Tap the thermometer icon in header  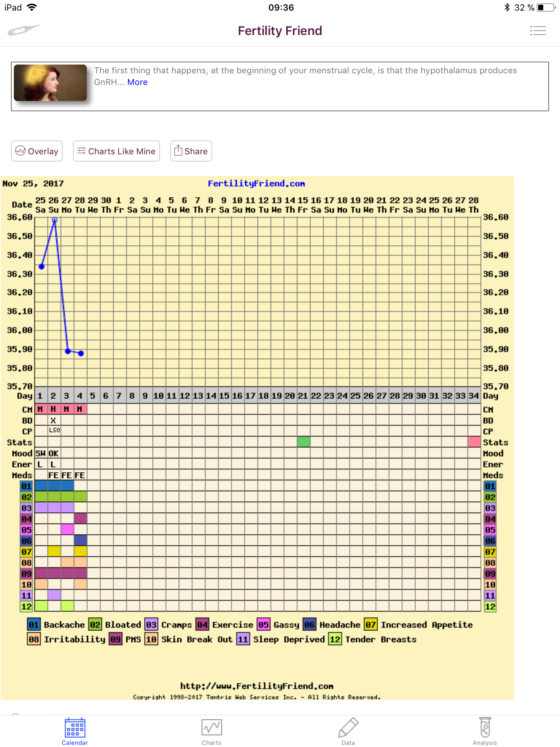(24, 31)
